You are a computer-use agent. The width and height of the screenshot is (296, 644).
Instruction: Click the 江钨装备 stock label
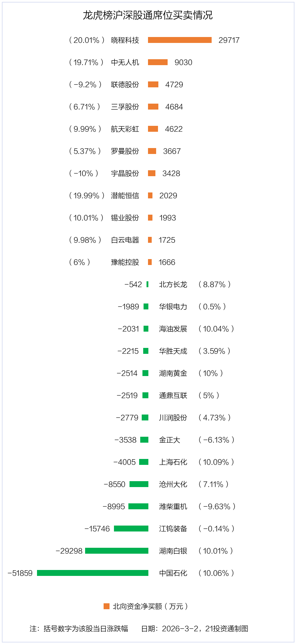point(173,529)
